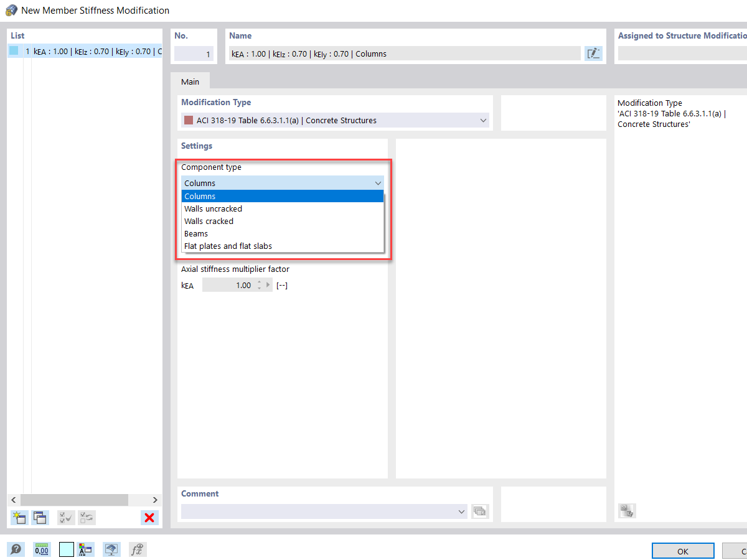Screen dimensions: 747x560
Task: Open display properties with the monitor icon
Action: (111, 549)
